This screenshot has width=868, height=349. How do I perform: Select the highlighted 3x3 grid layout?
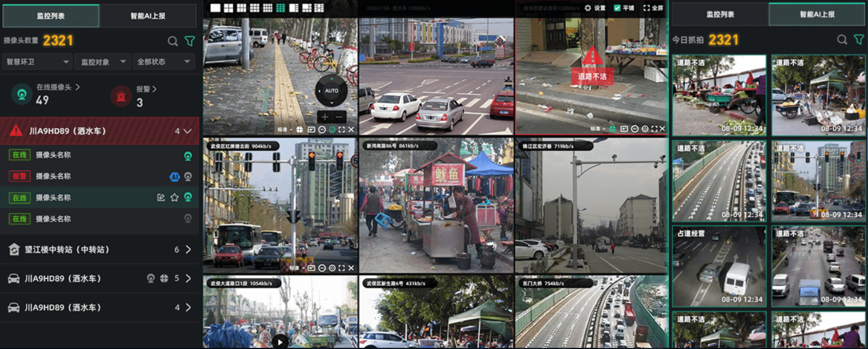pyautogui.click(x=281, y=8)
